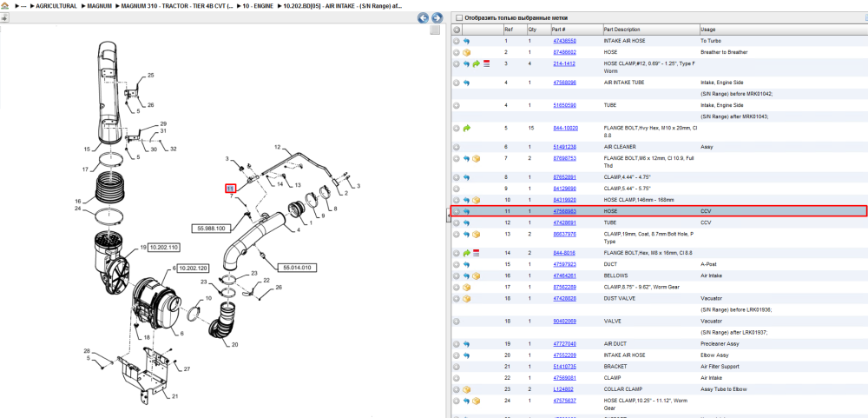Open MAGNUM 310 - TRACTOR breadcrumb
Image resolution: width=868 pixels, height=418 pixels.
point(176,6)
